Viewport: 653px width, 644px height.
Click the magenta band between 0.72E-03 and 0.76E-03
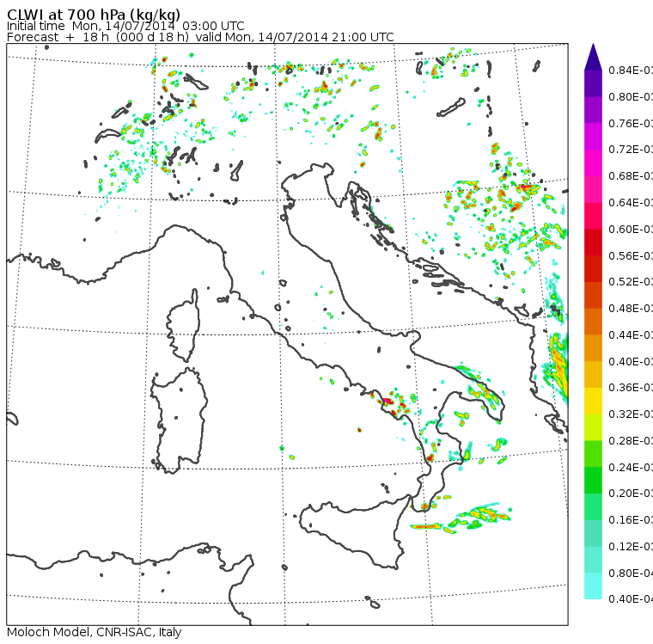click(593, 137)
